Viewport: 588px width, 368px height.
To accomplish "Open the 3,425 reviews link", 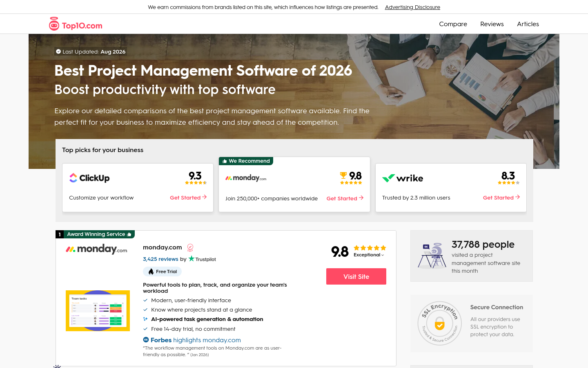I will click(x=160, y=259).
